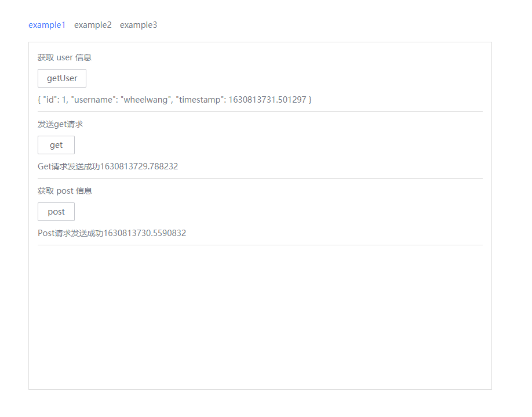Click the getUser button

tap(62, 78)
